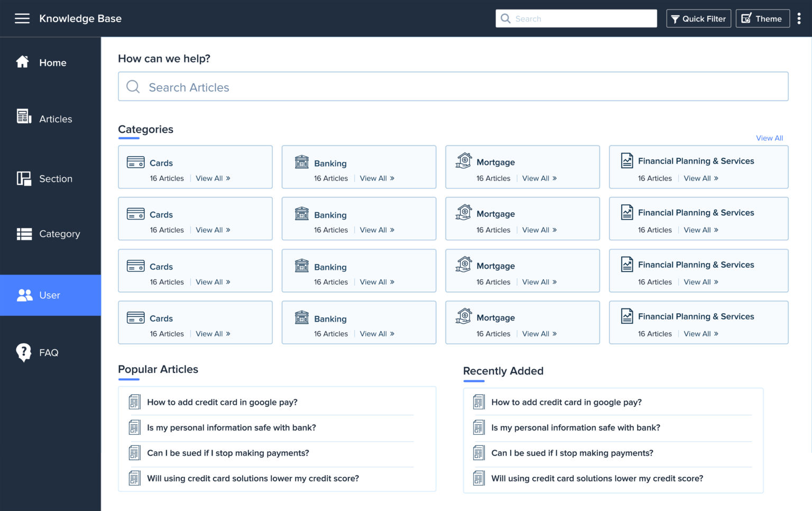Open the FAQ question mark icon
Image resolution: width=812 pixels, height=511 pixels.
point(24,352)
